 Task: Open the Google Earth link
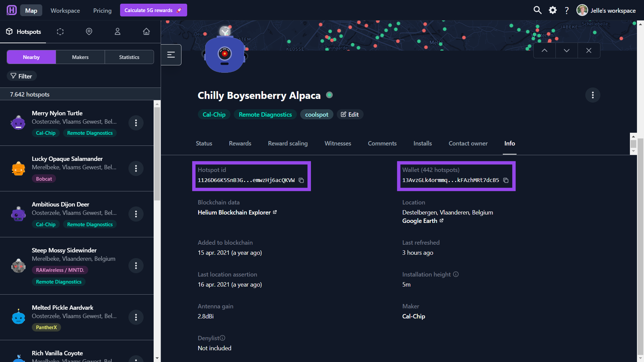click(x=423, y=221)
